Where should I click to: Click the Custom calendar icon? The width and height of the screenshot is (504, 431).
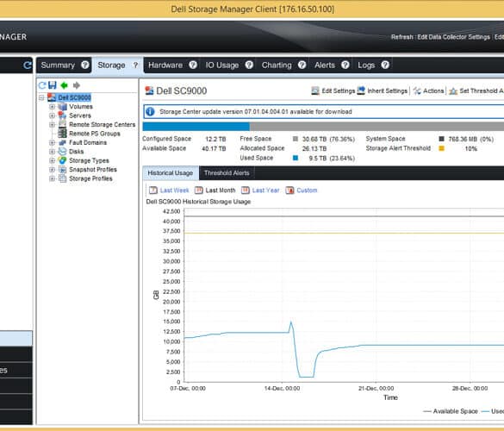click(x=289, y=191)
